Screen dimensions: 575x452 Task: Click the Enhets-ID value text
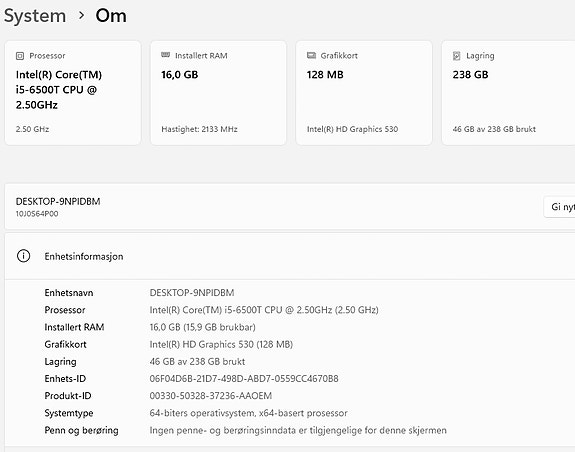(244, 379)
